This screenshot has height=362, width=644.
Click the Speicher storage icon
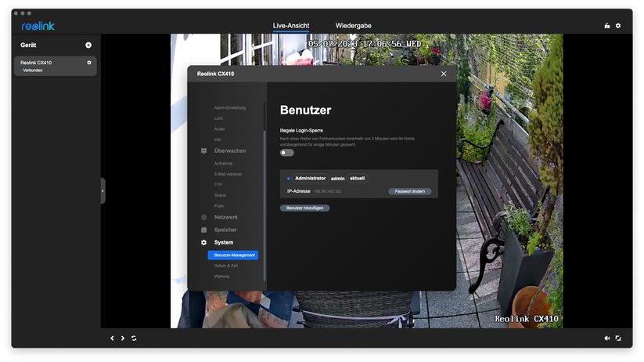coord(203,230)
